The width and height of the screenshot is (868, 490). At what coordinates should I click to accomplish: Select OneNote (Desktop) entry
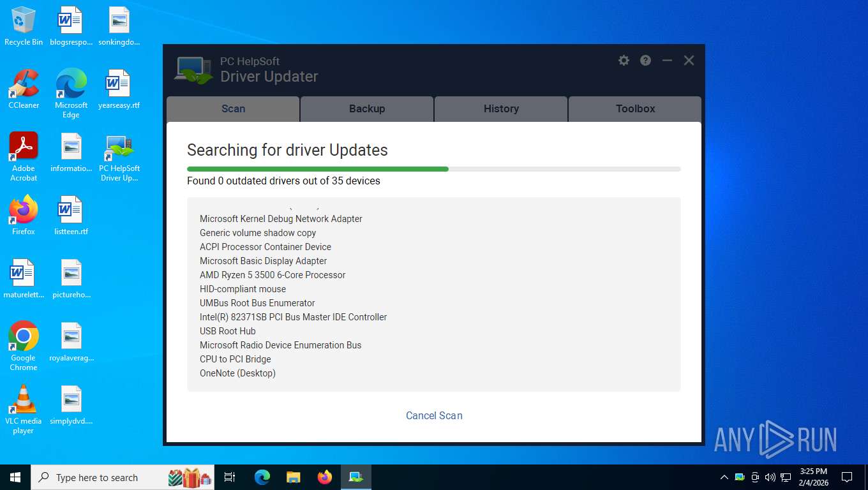(x=237, y=373)
